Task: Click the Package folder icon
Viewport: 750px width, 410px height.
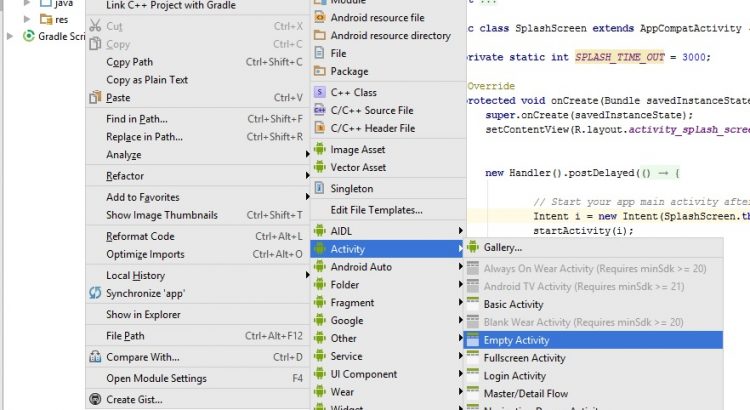Action: (320, 72)
